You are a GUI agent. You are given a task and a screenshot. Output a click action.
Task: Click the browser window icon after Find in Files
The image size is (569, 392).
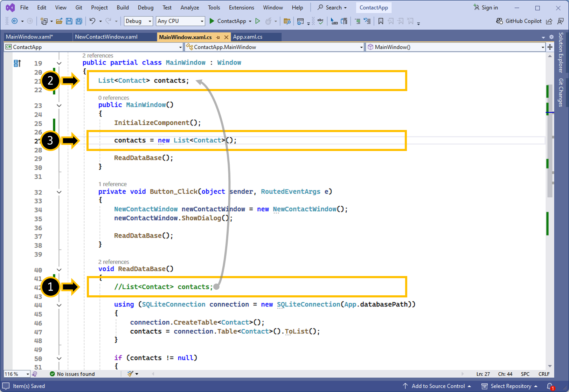(300, 21)
